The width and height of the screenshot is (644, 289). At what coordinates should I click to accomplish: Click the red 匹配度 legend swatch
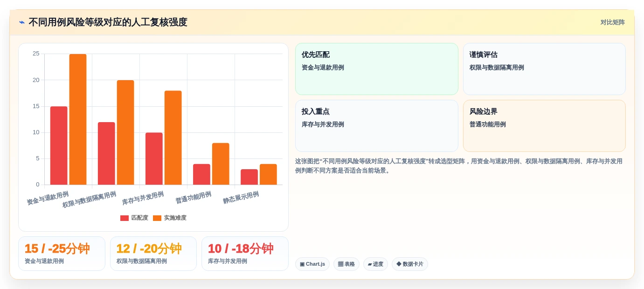(125, 218)
